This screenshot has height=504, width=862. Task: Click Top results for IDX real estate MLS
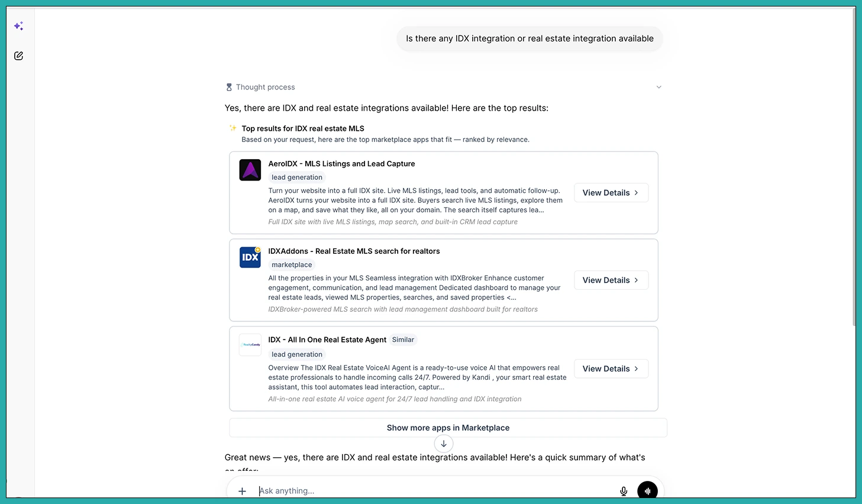pos(303,128)
